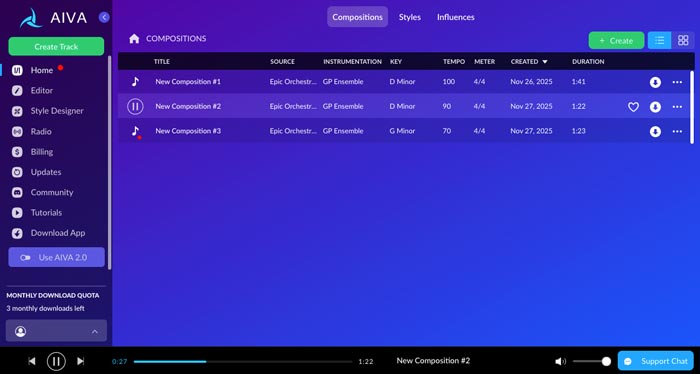700x374 pixels.
Task: Collapse the sidebar with the arrow button
Action: 104,17
